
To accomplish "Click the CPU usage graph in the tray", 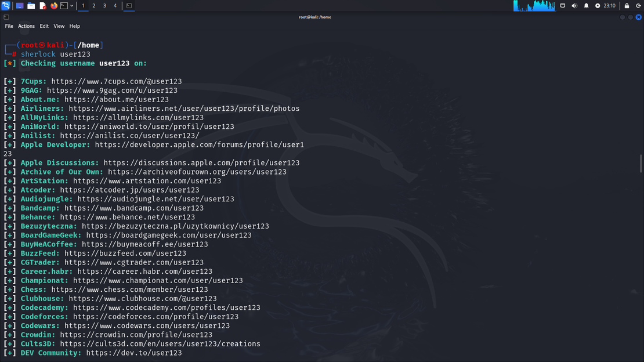I will 534,5.
